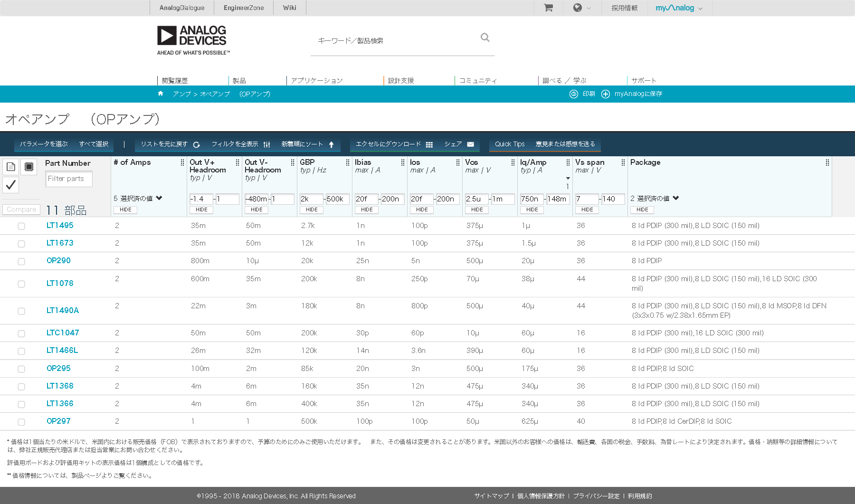
Task: Click the Quick Tips button
Action: pyautogui.click(x=510, y=144)
